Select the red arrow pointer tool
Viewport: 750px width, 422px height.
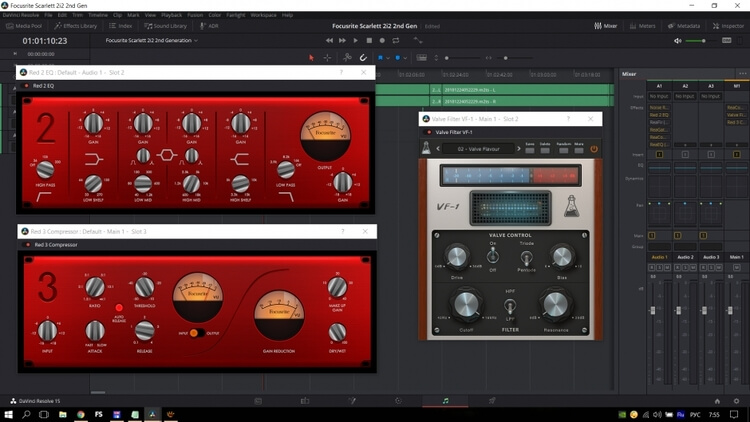(x=311, y=58)
